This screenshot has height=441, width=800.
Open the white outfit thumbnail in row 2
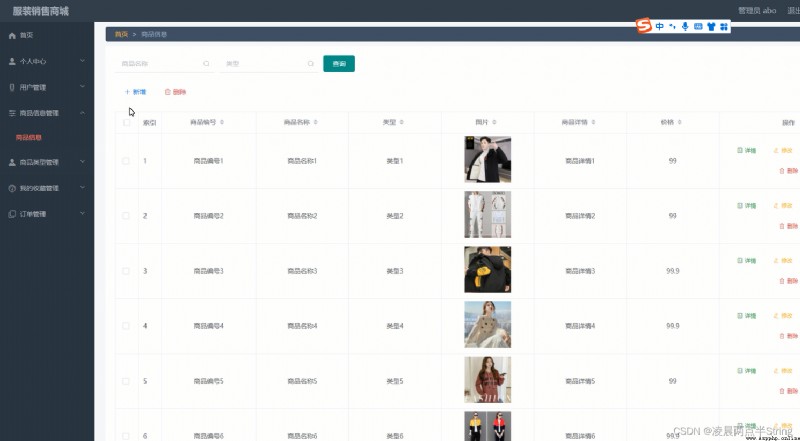pyautogui.click(x=487, y=214)
